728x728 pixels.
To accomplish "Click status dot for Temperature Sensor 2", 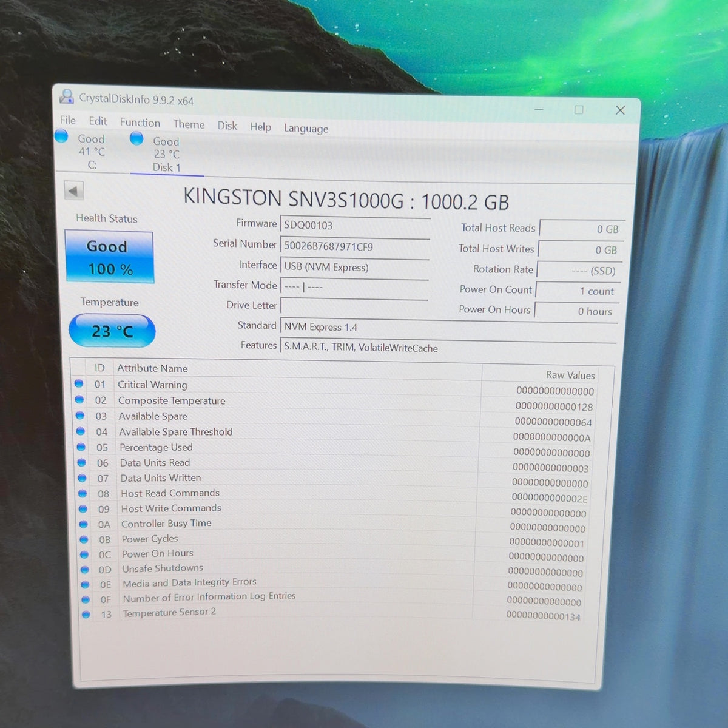I will coord(86,614).
